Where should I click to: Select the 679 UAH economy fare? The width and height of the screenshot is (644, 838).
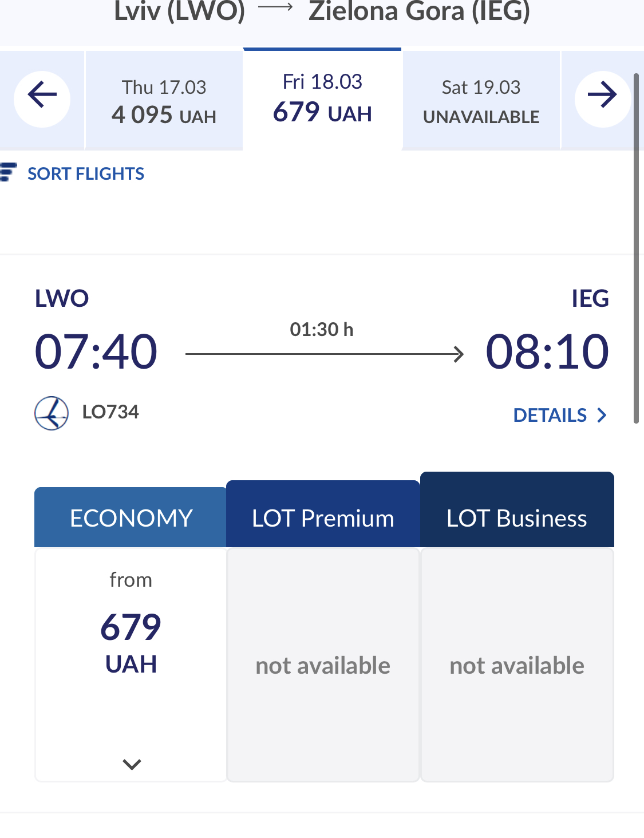pos(131,642)
